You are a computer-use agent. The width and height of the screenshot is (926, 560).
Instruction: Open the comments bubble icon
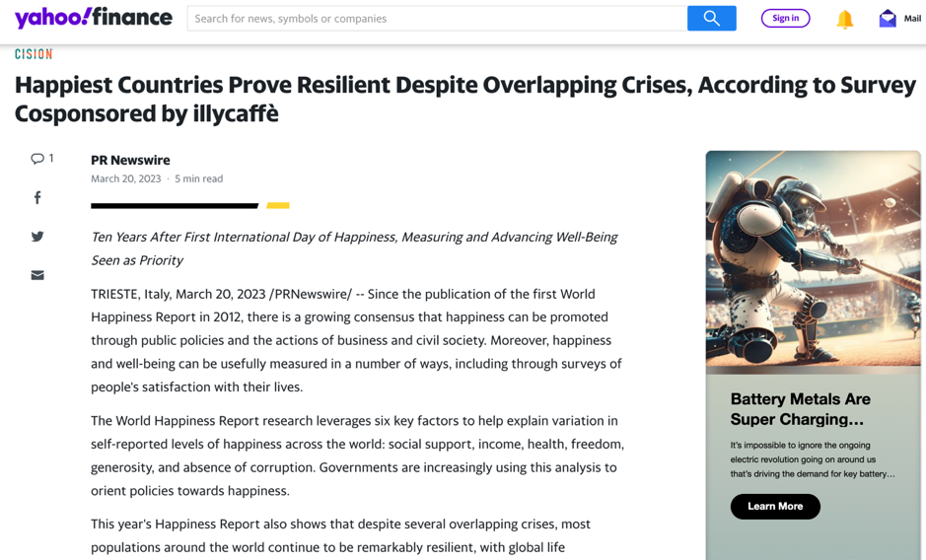coord(37,159)
